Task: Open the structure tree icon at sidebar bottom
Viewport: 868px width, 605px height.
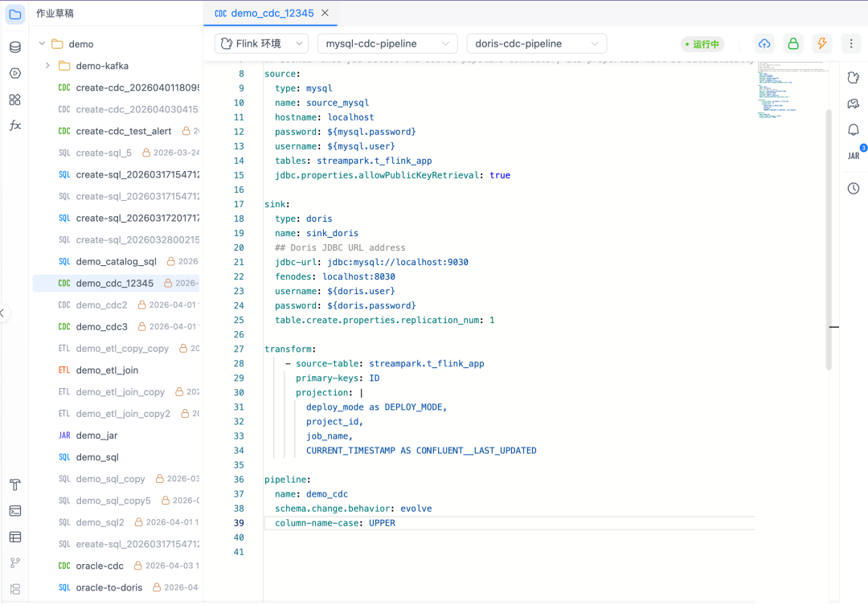Action: [15, 589]
